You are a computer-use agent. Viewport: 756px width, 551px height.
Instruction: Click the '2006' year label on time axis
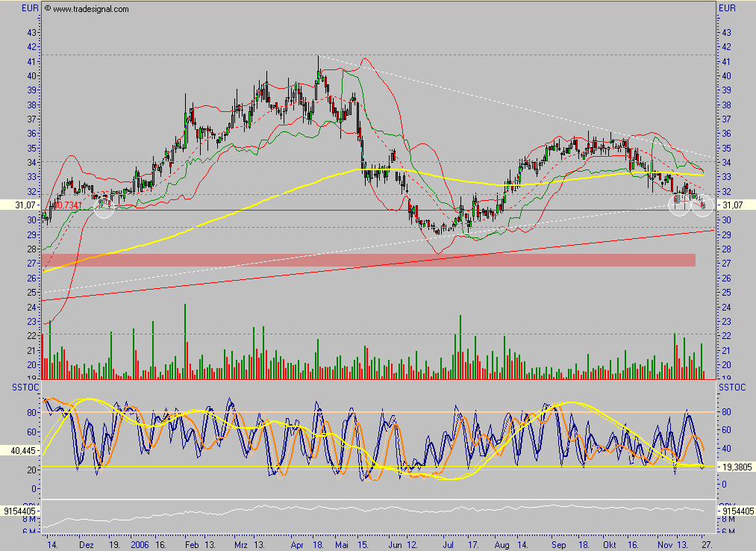pyautogui.click(x=139, y=545)
